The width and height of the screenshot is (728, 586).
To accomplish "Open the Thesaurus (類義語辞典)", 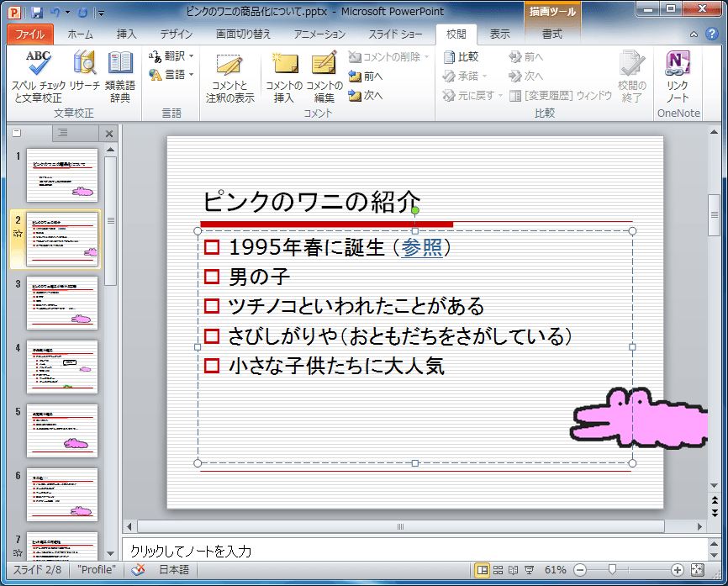I will coord(119,77).
